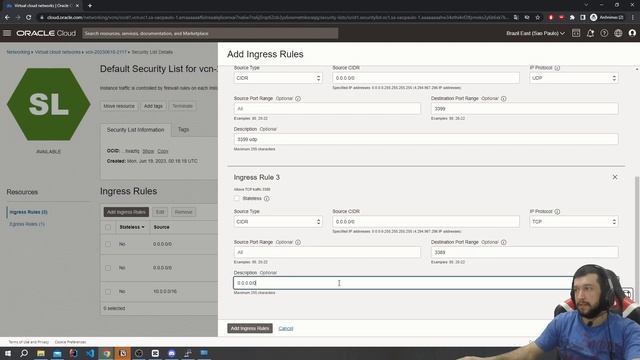Screen dimensions: 640x360
Task: Click the Description field containing 3399 udp
Action: 426,139
